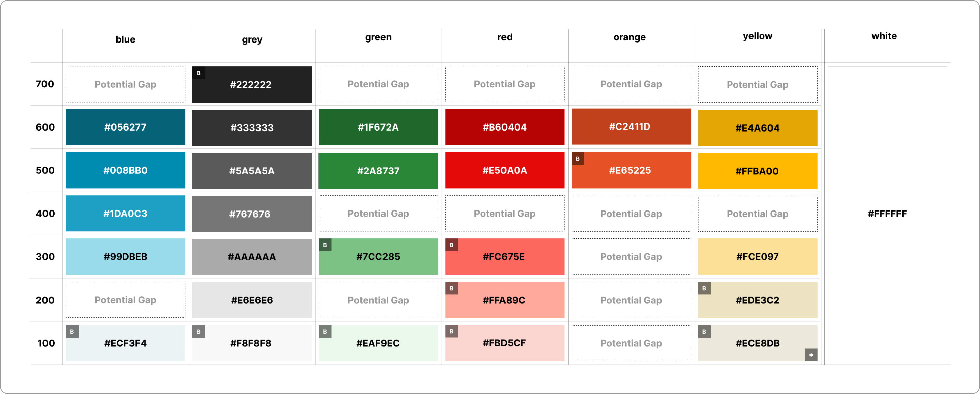Click the B badge on #222222 swatch
Viewport: 980px width, 394px height.
click(198, 73)
